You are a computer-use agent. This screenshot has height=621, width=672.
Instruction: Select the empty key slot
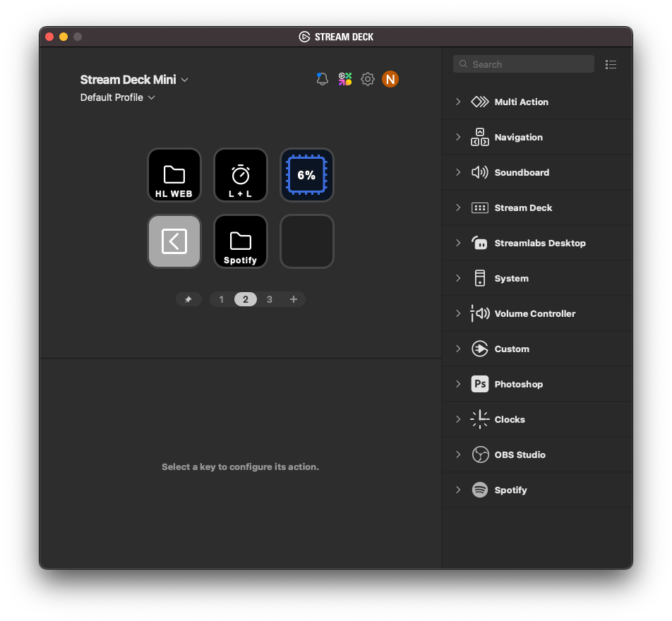point(306,241)
